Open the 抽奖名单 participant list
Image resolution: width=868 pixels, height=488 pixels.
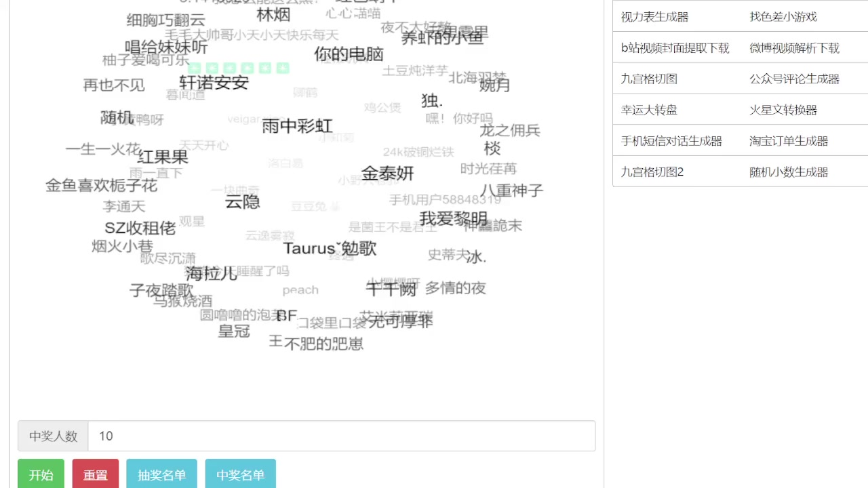click(161, 474)
